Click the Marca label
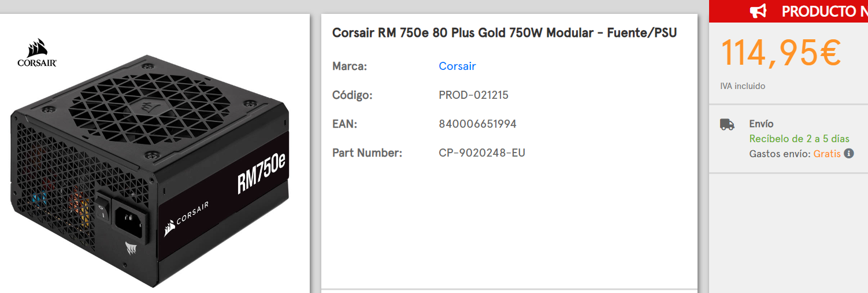The width and height of the screenshot is (868, 293). pyautogui.click(x=350, y=66)
